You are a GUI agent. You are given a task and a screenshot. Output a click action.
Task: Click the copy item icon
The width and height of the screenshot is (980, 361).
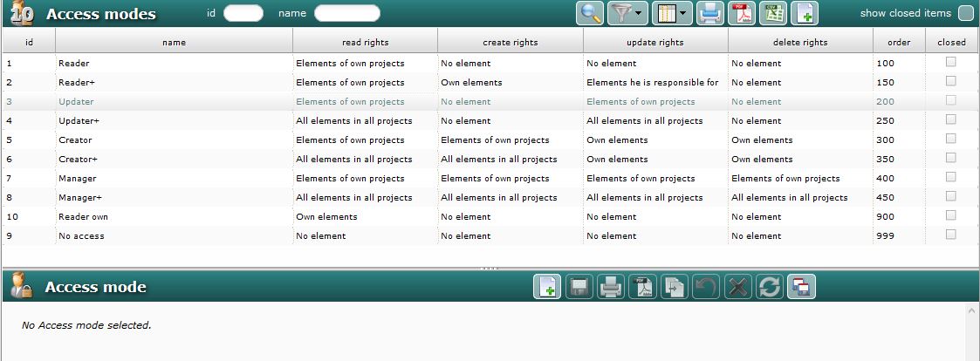675,287
